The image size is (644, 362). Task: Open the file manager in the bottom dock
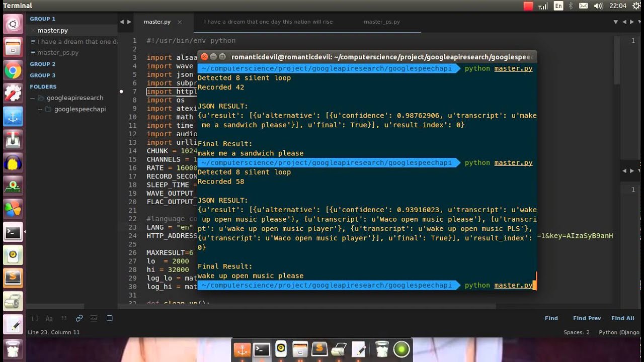click(x=300, y=349)
